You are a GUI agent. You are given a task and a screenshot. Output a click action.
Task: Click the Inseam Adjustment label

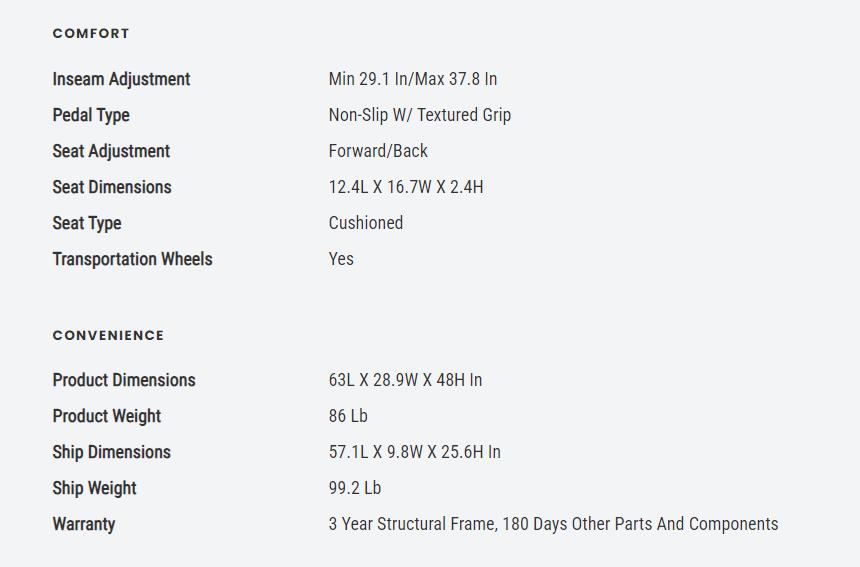pos(121,79)
